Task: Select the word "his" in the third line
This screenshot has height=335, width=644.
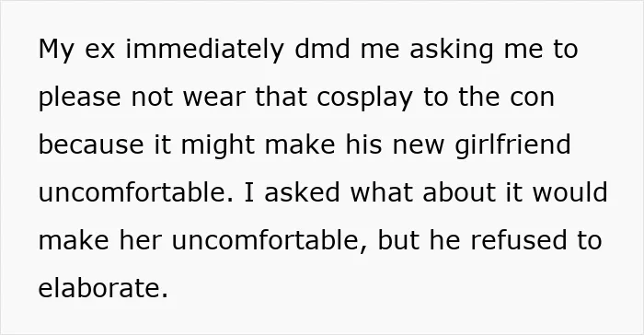Action: point(363,145)
